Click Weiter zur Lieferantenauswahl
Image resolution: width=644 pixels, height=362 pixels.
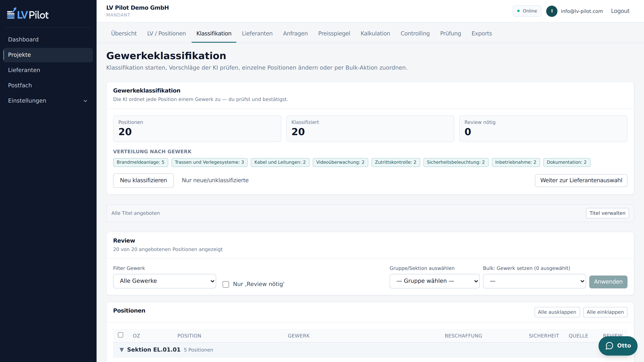point(581,180)
